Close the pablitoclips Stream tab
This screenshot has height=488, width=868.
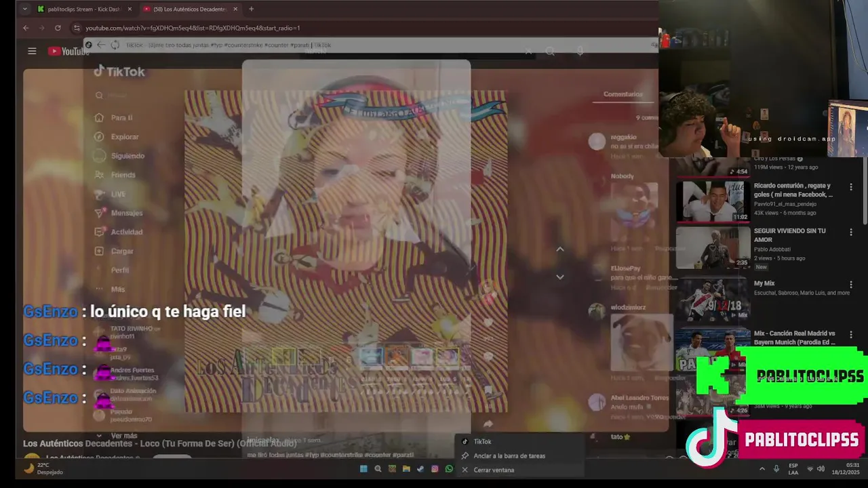point(130,9)
